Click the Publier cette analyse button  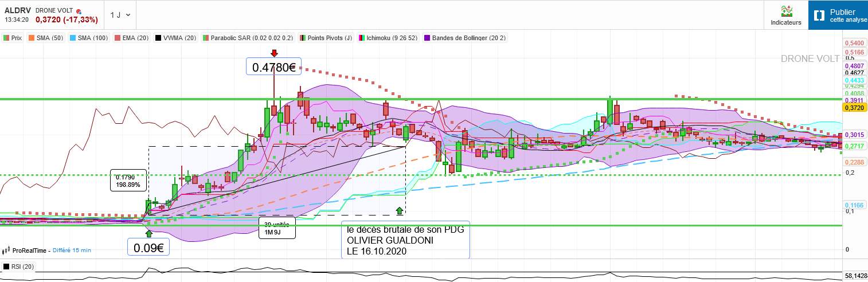click(x=838, y=15)
